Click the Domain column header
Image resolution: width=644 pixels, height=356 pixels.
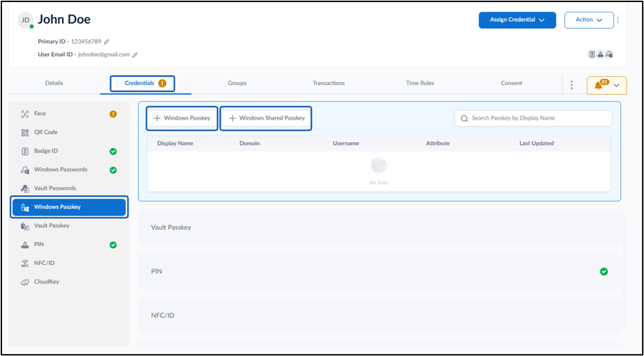pos(250,143)
